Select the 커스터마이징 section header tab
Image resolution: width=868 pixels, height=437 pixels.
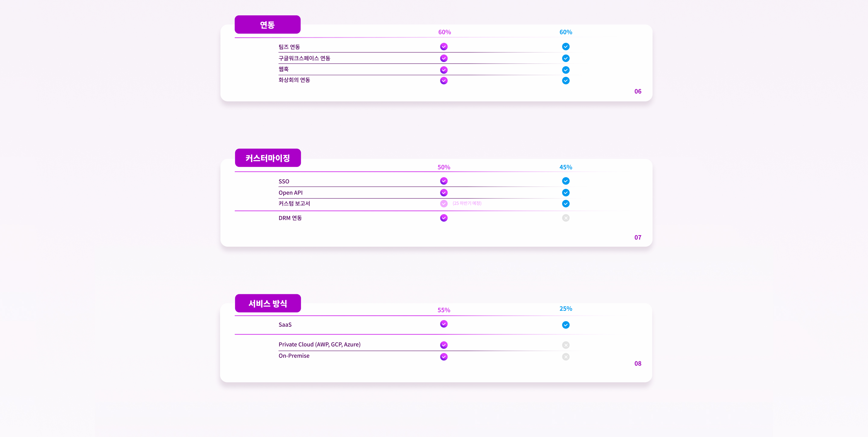pos(268,158)
